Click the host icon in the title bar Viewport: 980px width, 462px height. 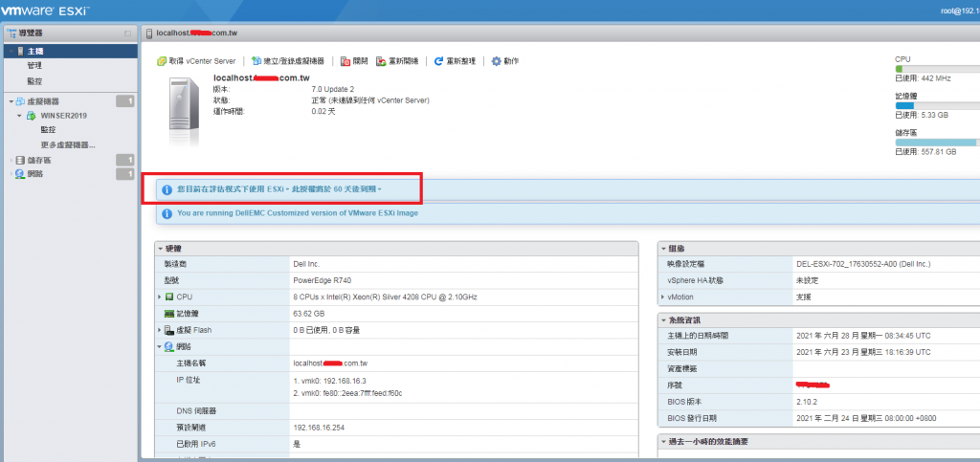pos(148,33)
